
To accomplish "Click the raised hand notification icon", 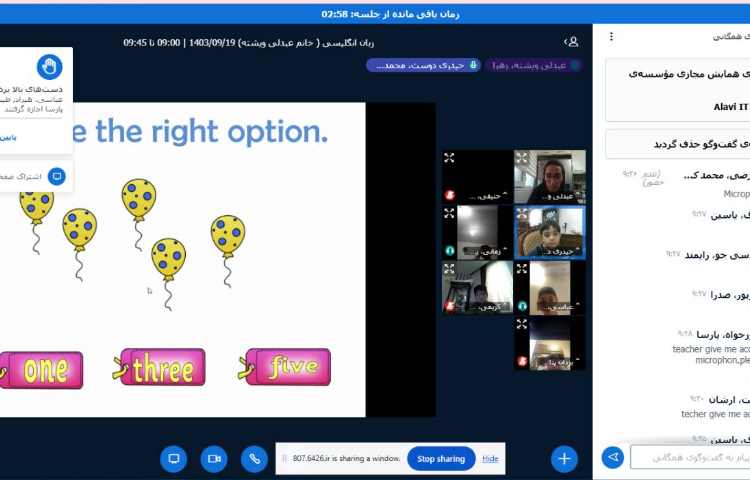I will coord(49,67).
